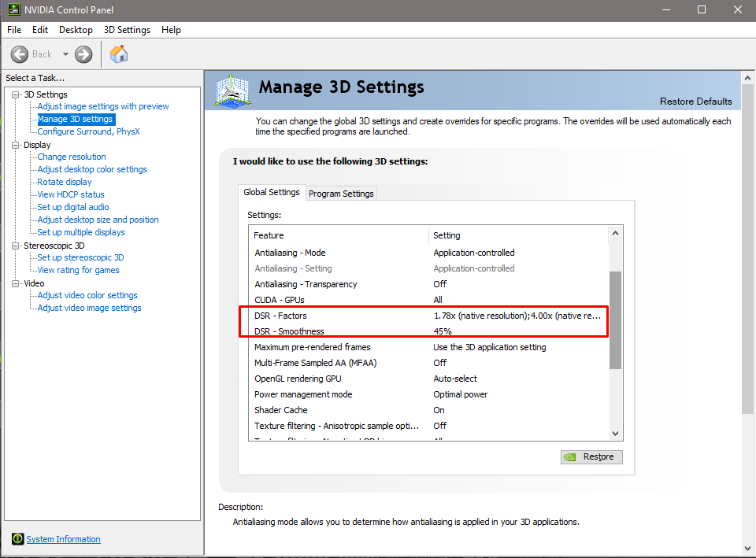Open the 3D Settings menu
This screenshot has width=756, height=558.
[127, 30]
